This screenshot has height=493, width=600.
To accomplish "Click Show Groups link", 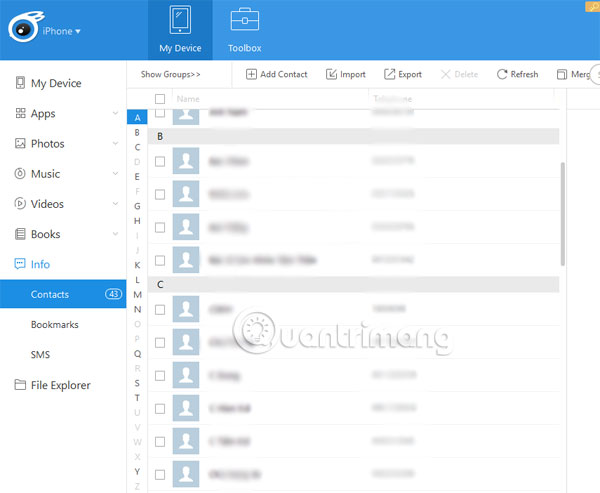I will coord(170,75).
